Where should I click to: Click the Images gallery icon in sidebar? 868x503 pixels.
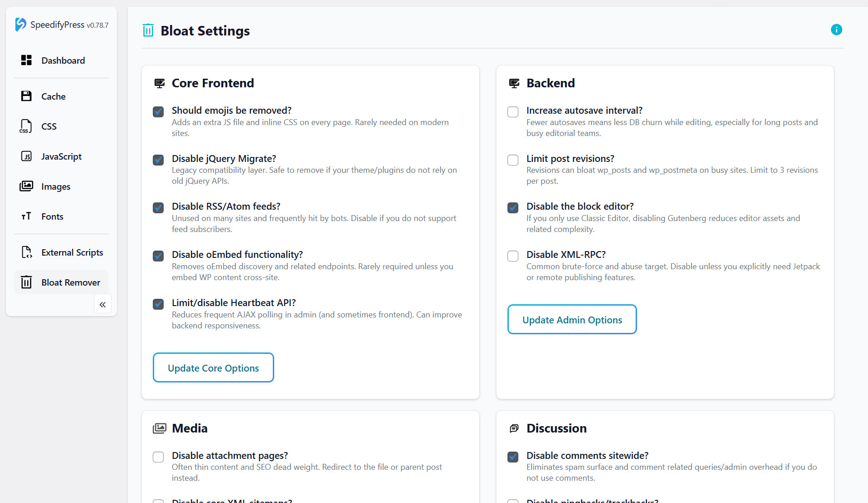pyautogui.click(x=26, y=186)
